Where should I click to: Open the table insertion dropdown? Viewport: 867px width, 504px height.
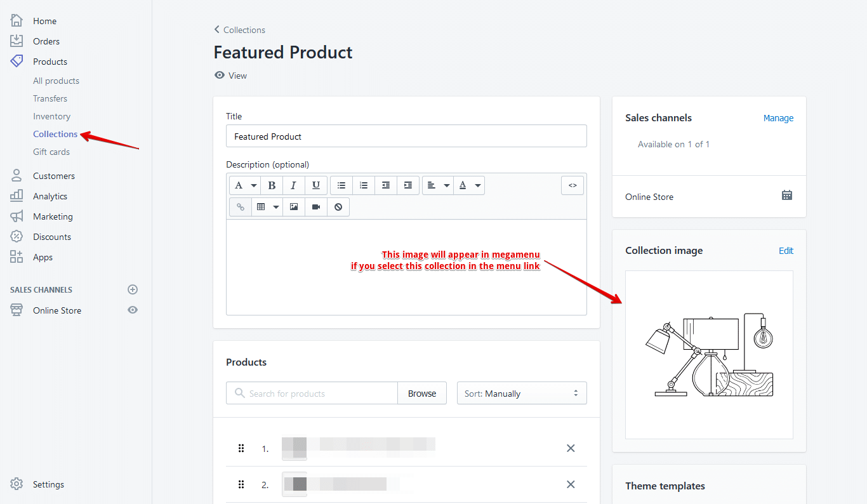[267, 206]
